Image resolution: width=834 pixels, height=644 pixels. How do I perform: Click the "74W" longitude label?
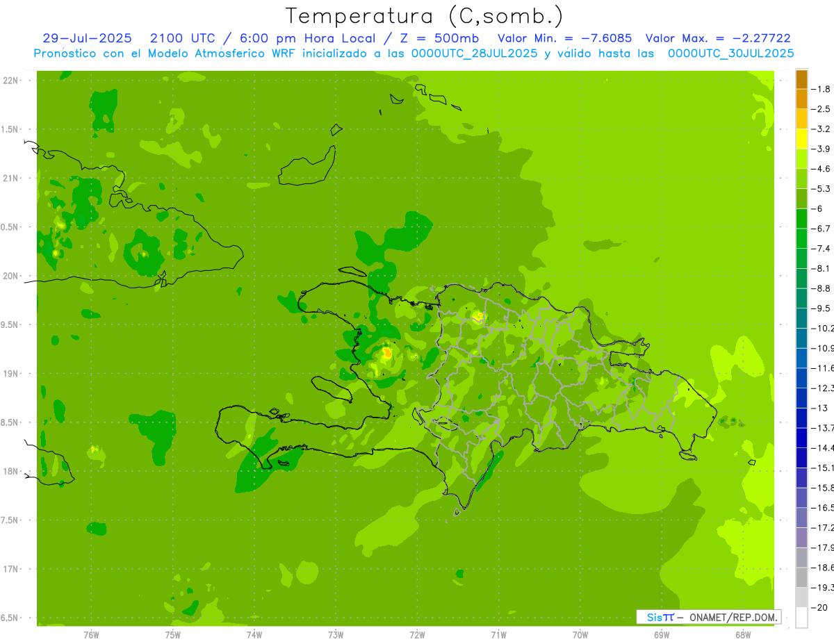[254, 635]
